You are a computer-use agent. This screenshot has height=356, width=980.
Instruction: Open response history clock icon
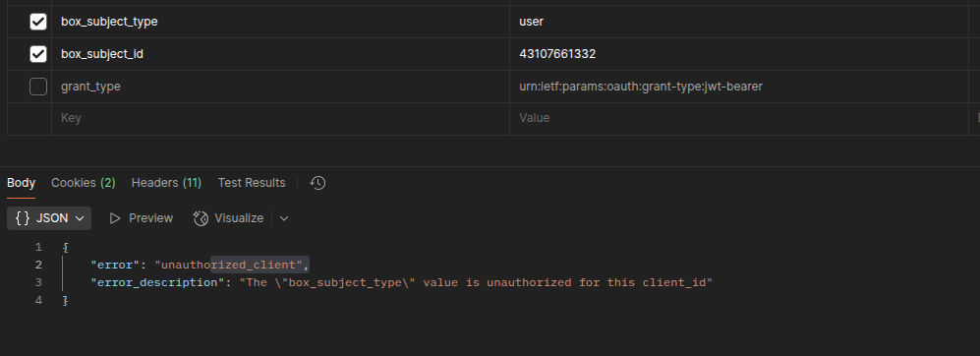click(x=317, y=183)
